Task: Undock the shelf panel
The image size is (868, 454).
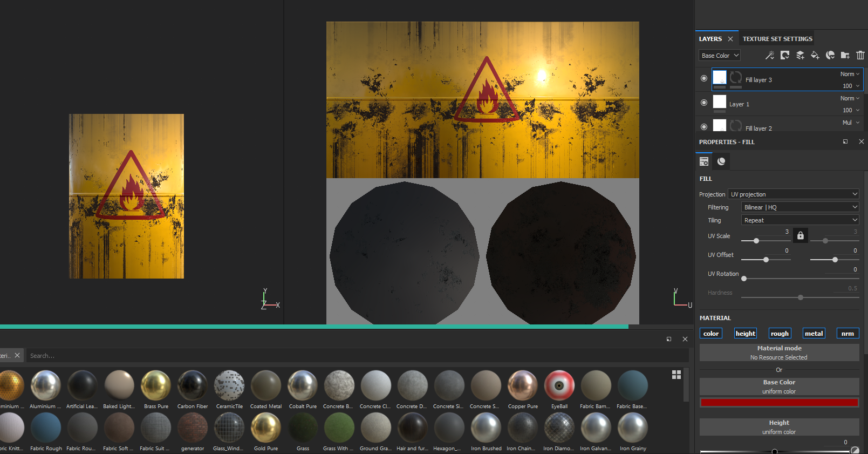Action: pos(669,339)
